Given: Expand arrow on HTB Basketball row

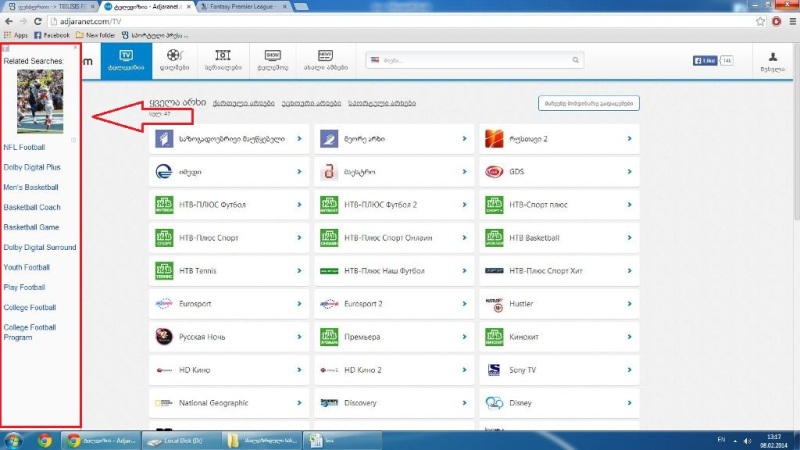Looking at the screenshot, I should (x=629, y=238).
